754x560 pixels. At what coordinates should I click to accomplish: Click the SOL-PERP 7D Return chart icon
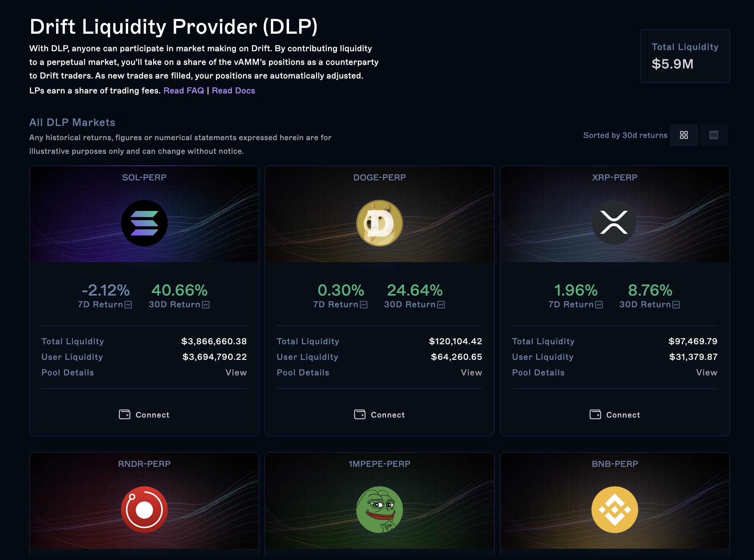(128, 304)
